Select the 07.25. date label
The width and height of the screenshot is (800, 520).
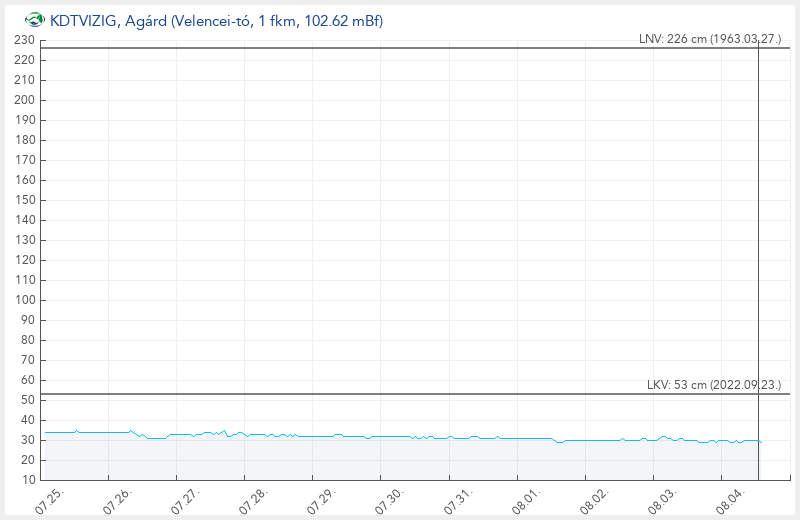point(50,501)
